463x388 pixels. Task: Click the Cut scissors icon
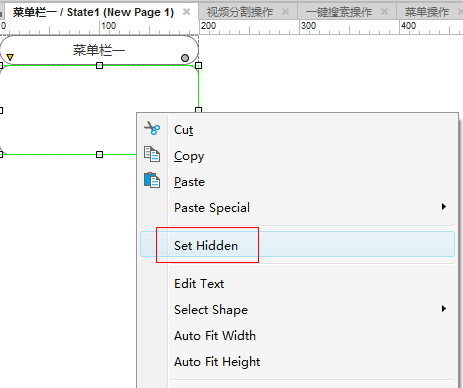pyautogui.click(x=152, y=128)
